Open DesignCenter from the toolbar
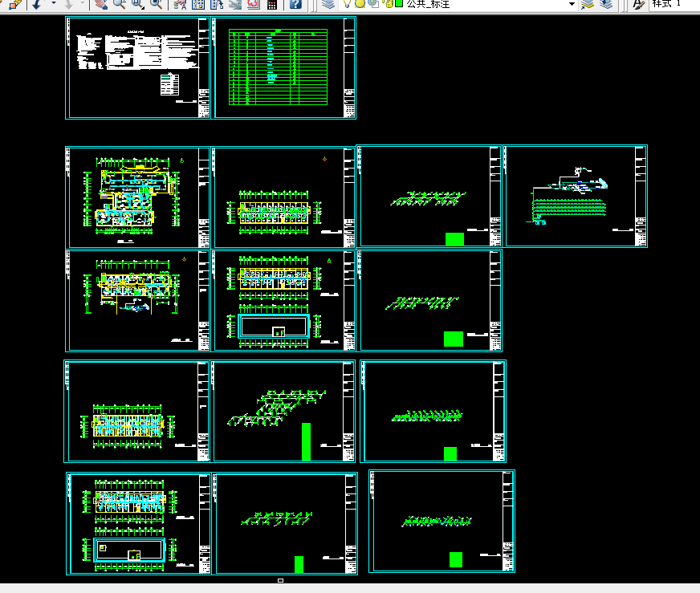The image size is (700, 593). (198, 5)
